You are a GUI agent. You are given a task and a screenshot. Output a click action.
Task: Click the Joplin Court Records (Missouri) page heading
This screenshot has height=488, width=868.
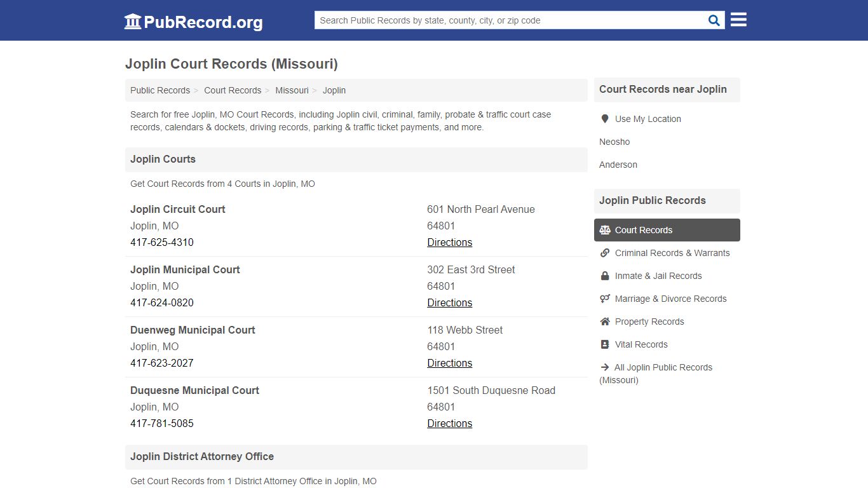coord(231,64)
